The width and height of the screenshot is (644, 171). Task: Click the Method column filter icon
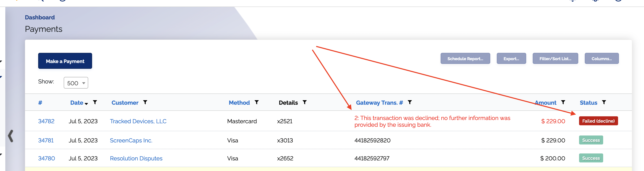click(256, 102)
